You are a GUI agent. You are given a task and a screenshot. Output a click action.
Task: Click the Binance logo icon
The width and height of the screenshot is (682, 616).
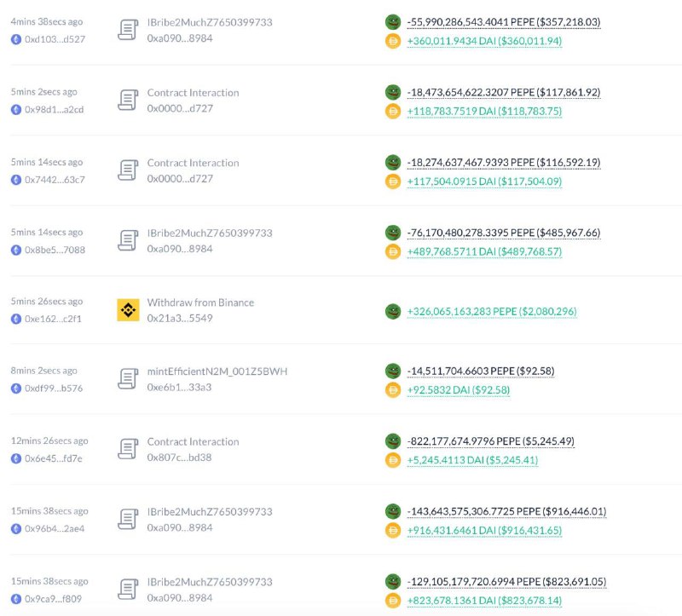point(129,310)
